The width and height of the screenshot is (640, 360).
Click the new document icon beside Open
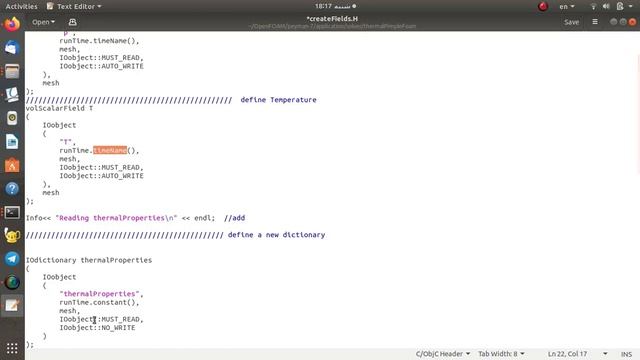(72, 22)
